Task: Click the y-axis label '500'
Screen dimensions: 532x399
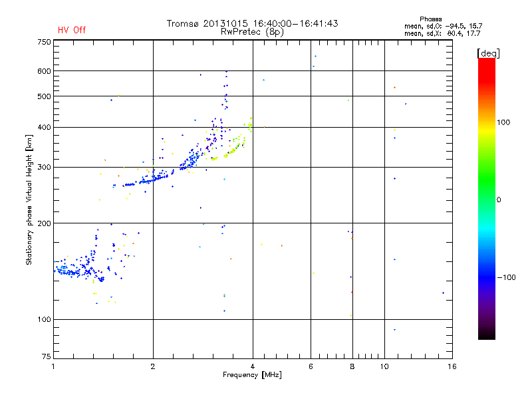Action: tap(44, 96)
